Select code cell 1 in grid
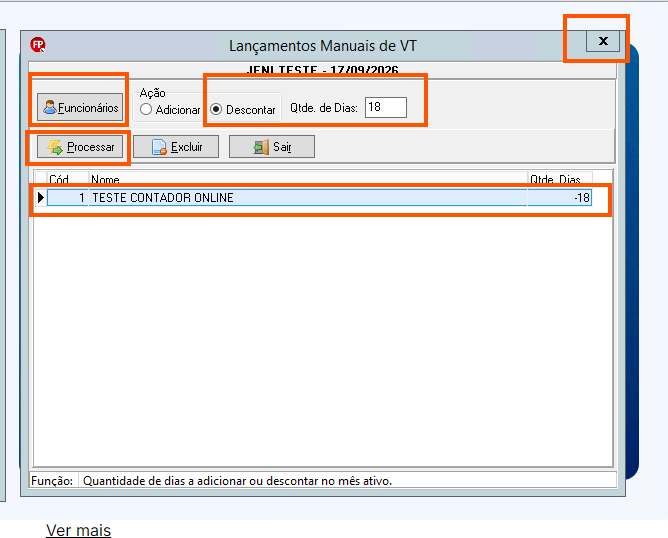 click(x=68, y=198)
